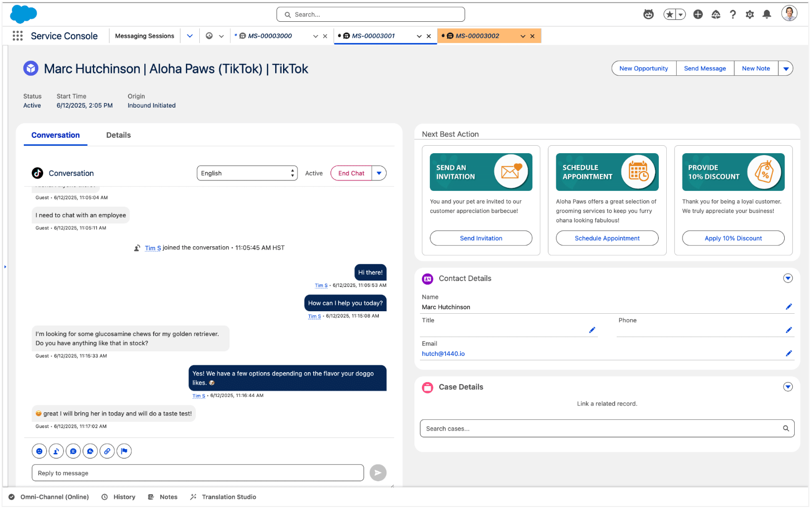Click the global Search field
This screenshot has width=812, height=509.
(371, 14)
